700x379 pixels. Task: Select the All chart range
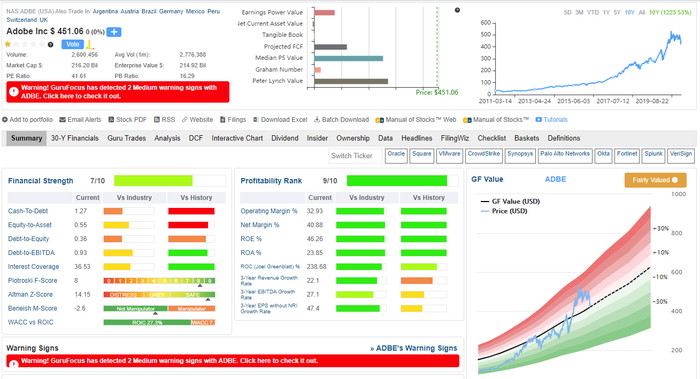click(642, 12)
